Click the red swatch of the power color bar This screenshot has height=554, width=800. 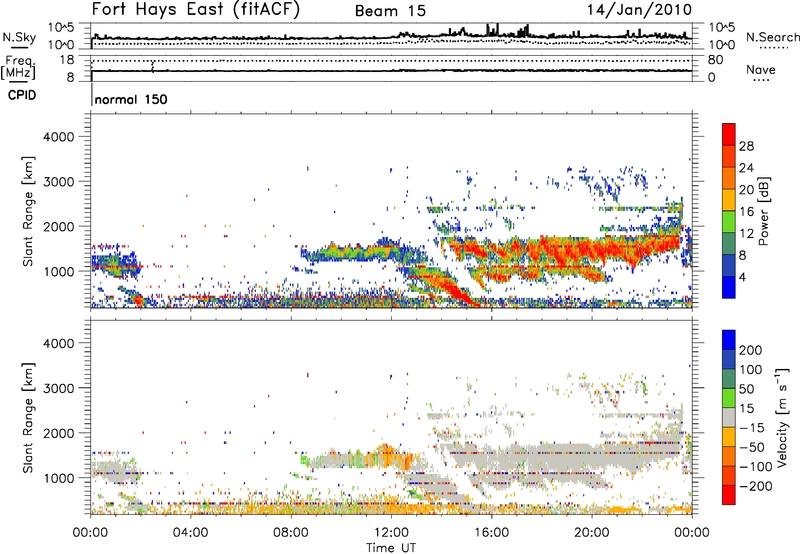[729, 134]
